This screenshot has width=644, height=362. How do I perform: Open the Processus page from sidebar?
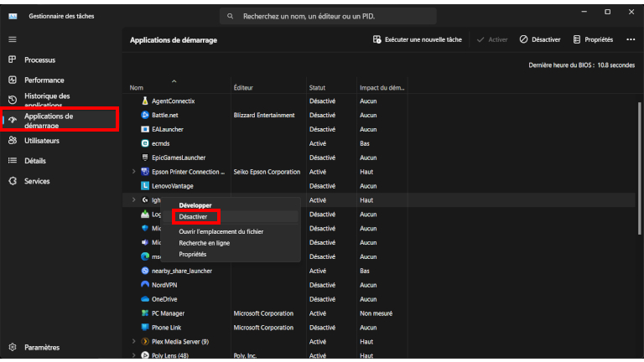click(39, 60)
